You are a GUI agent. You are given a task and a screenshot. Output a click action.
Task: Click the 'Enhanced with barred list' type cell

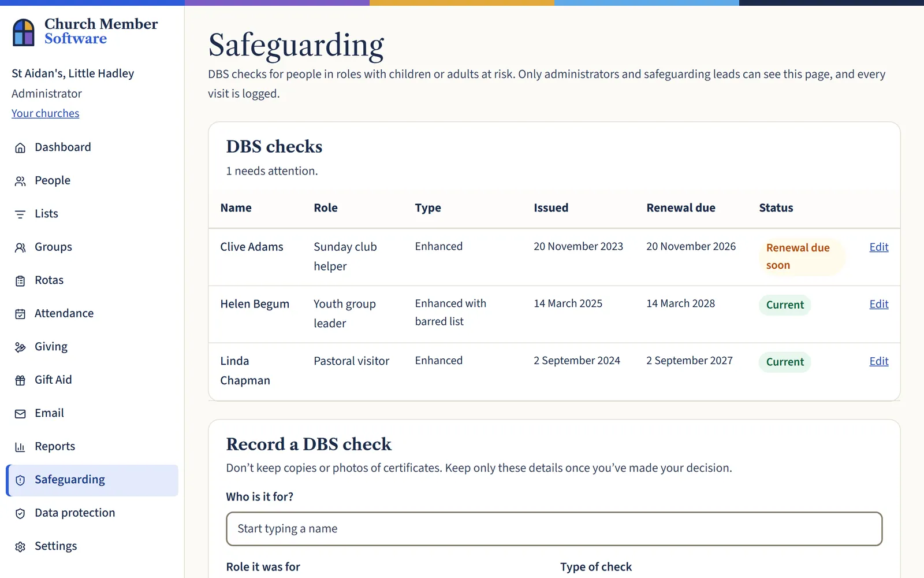click(x=450, y=312)
